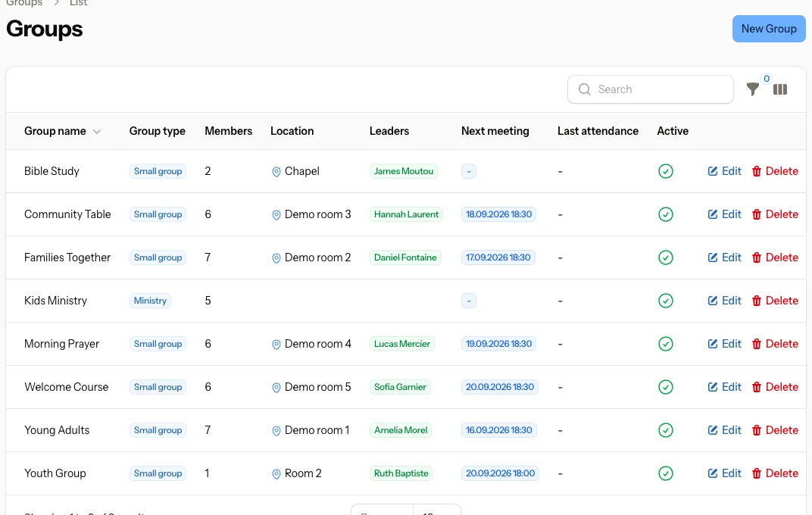This screenshot has width=812, height=515.
Task: Select the Hannah Laurent leader badge
Action: click(x=406, y=214)
